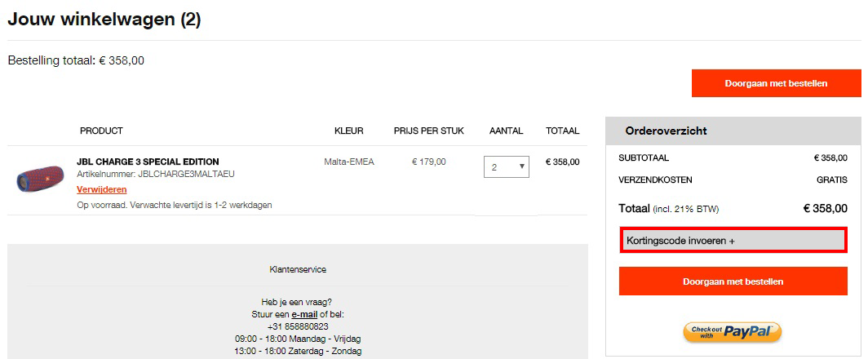Click the AANTAL column header
Image resolution: width=868 pixels, height=359 pixels.
(506, 131)
